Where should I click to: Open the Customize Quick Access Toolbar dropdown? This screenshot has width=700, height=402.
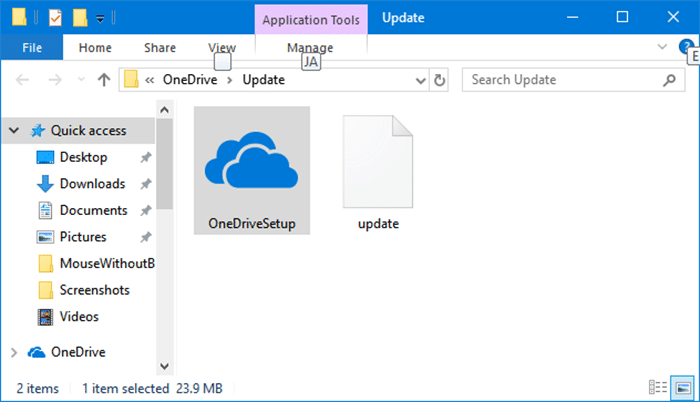pos(100,18)
